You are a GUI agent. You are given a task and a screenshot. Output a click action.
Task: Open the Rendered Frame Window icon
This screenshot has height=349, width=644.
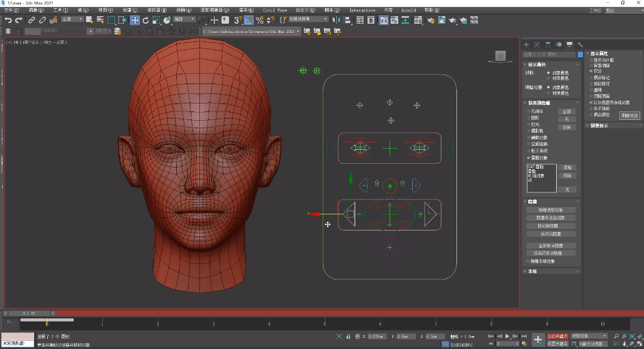coord(441,20)
